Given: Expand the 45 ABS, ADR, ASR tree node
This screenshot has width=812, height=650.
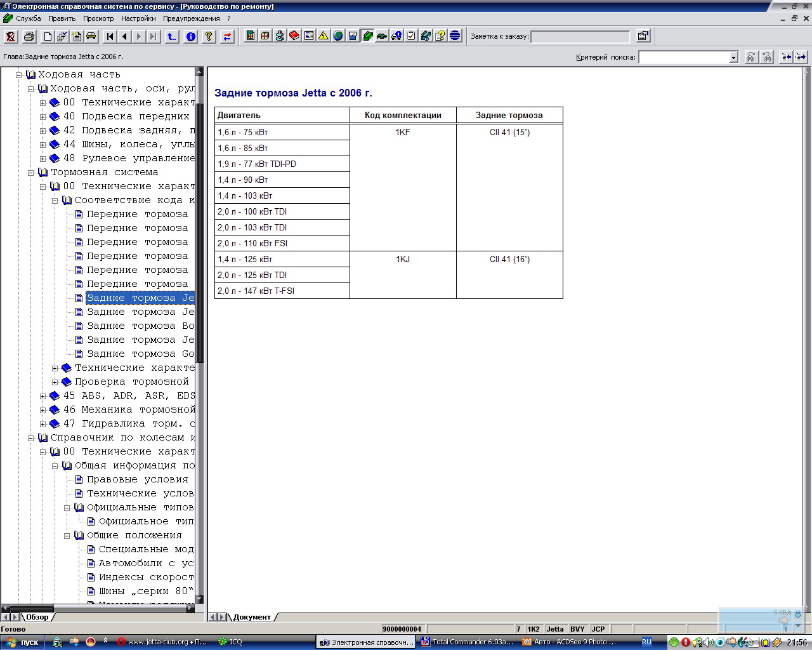Looking at the screenshot, I should point(43,396).
